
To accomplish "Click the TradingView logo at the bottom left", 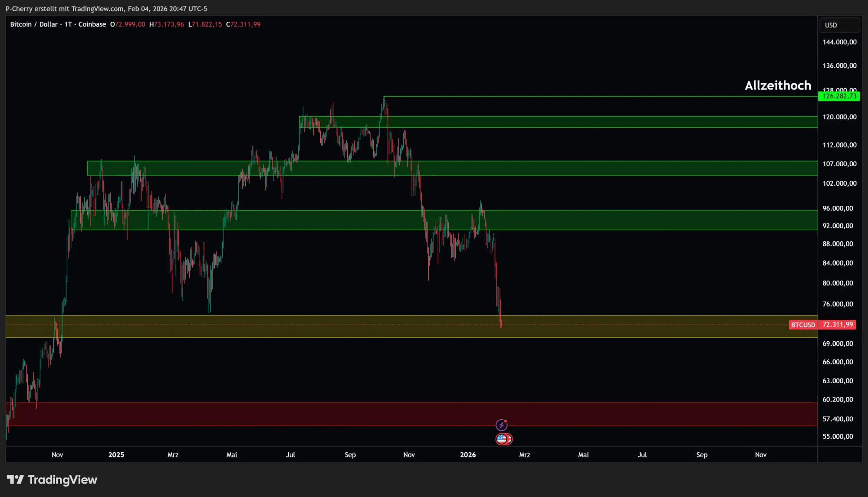I will pos(52,480).
